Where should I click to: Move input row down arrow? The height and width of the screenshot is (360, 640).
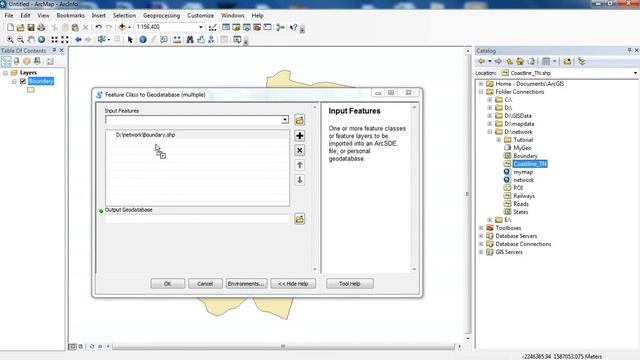tap(300, 180)
